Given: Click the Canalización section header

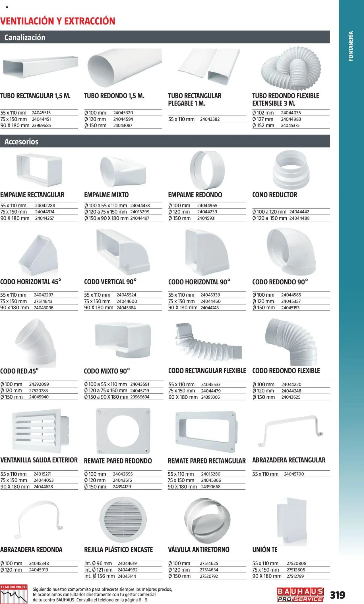Looking at the screenshot, I should click(x=25, y=37).
